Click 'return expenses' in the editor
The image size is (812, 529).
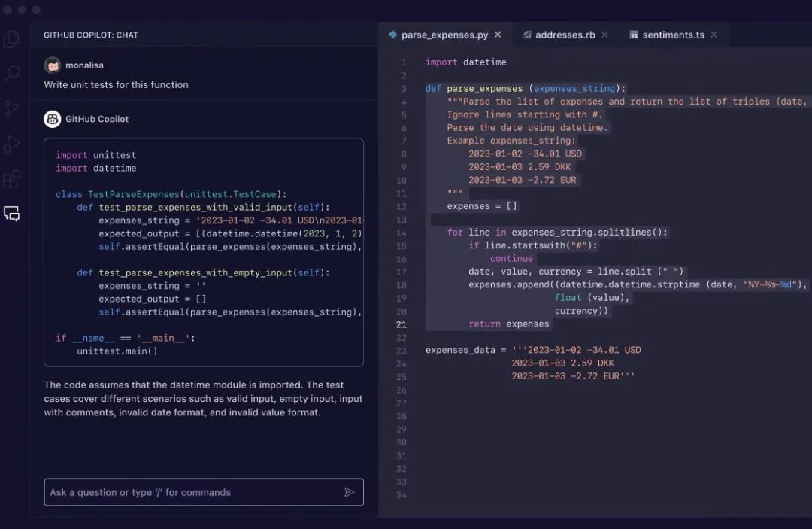click(x=508, y=324)
